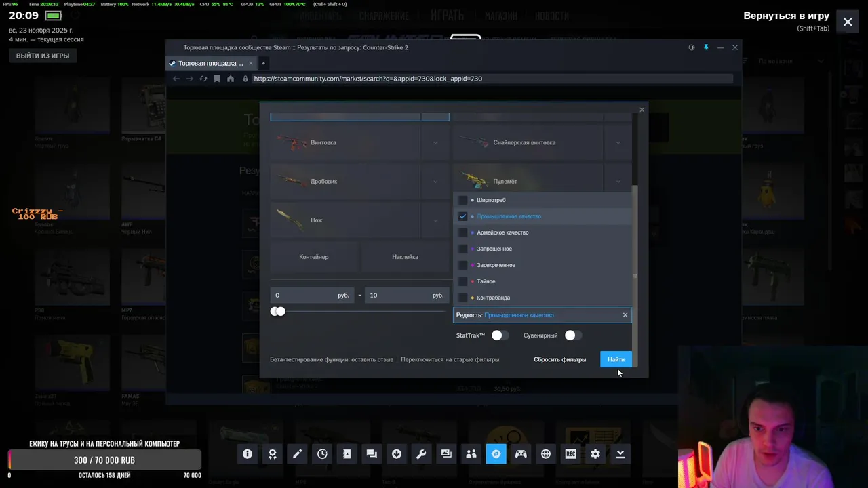Open the screenshots gallery icon

[446, 454]
